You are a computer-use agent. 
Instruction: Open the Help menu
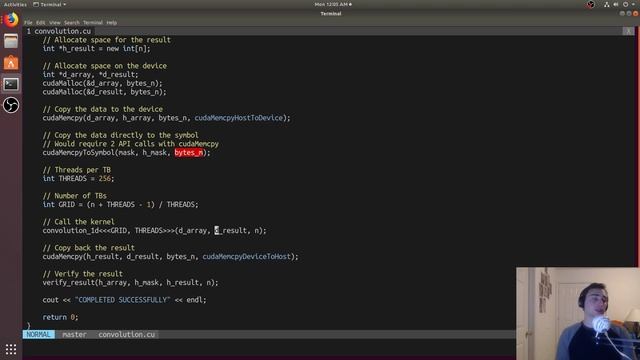click(x=111, y=23)
